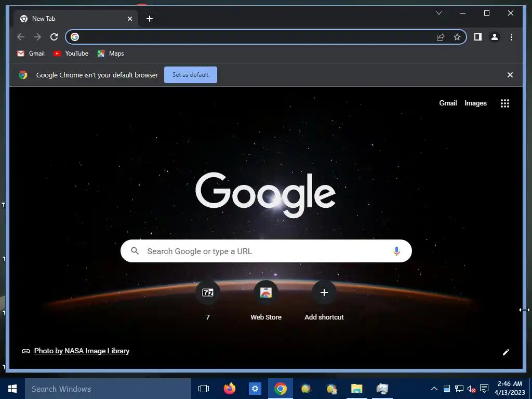
Task: Click the address bar field
Action: point(266,37)
